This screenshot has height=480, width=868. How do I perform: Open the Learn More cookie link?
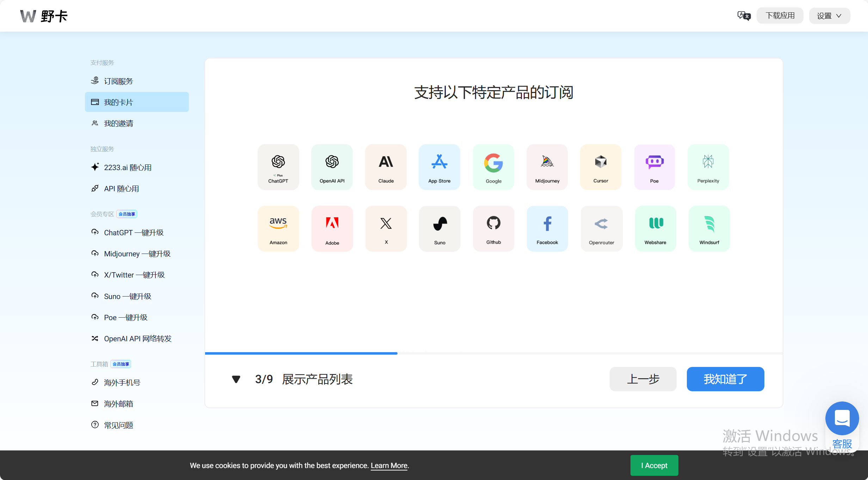click(389, 465)
